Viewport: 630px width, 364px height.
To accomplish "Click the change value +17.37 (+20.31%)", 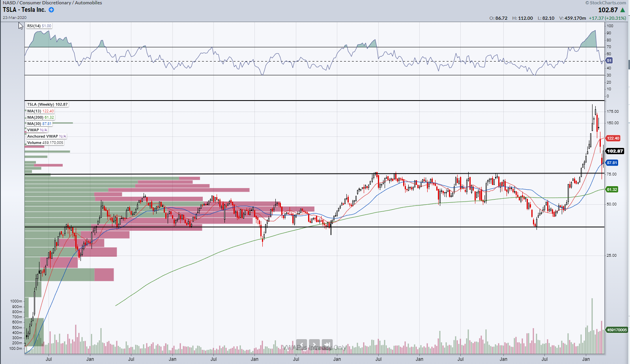I will pos(608,18).
